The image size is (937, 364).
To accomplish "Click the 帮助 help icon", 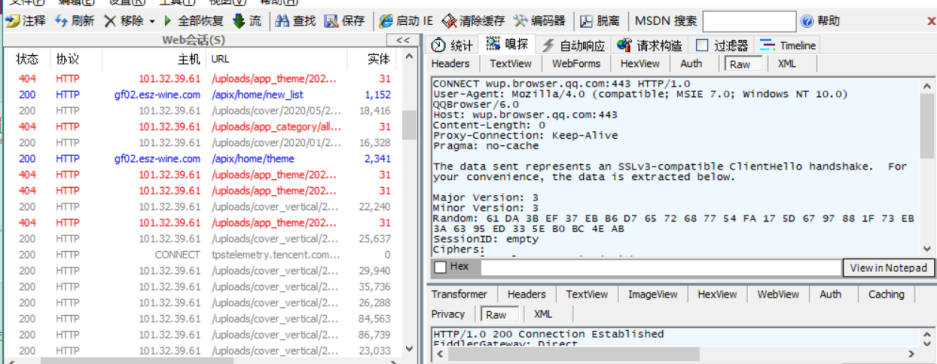I will 807,22.
